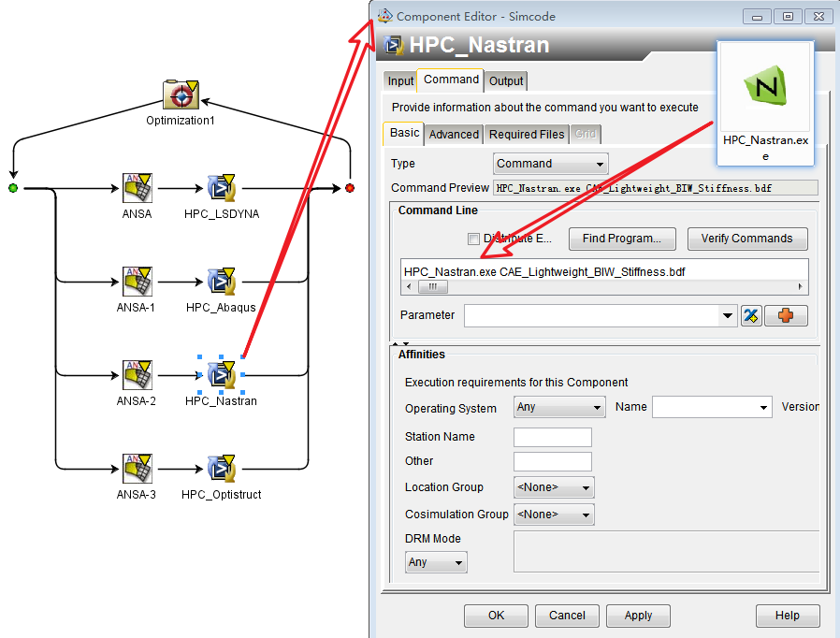Click the green workflow start node

13,188
